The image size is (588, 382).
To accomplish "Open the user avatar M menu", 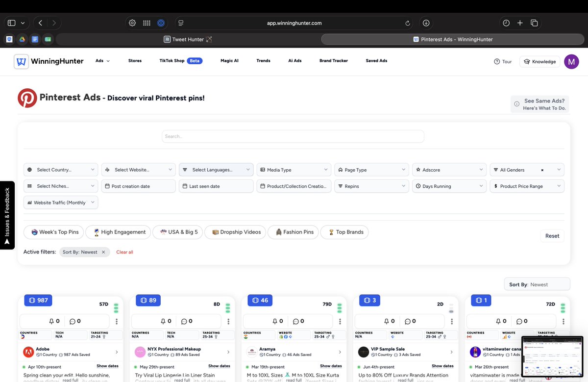I will tap(571, 61).
